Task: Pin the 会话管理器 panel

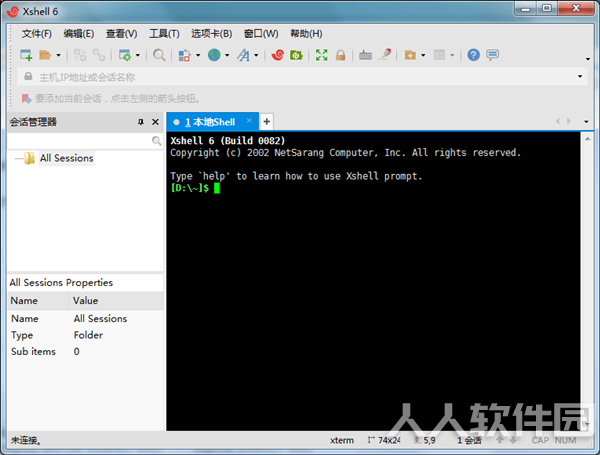Action: pyautogui.click(x=141, y=122)
